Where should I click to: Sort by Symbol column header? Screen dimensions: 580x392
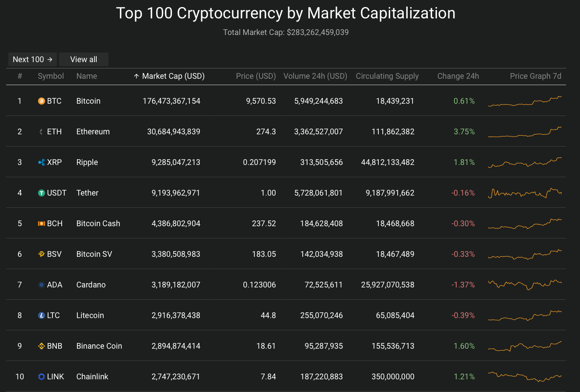point(51,76)
